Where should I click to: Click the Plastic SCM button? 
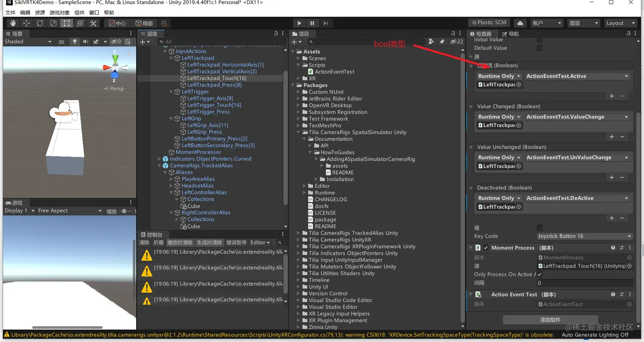click(489, 23)
